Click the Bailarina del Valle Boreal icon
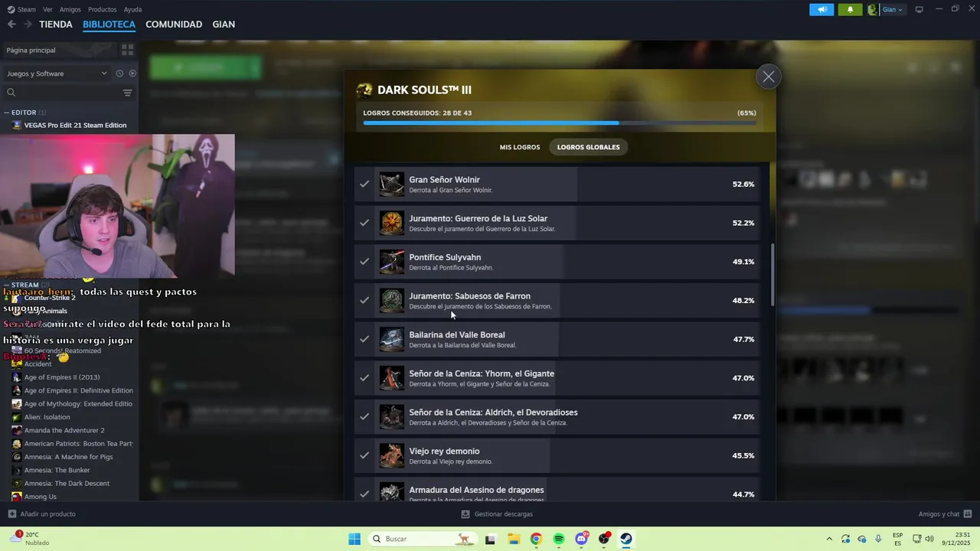The height and width of the screenshot is (551, 980). coord(392,339)
